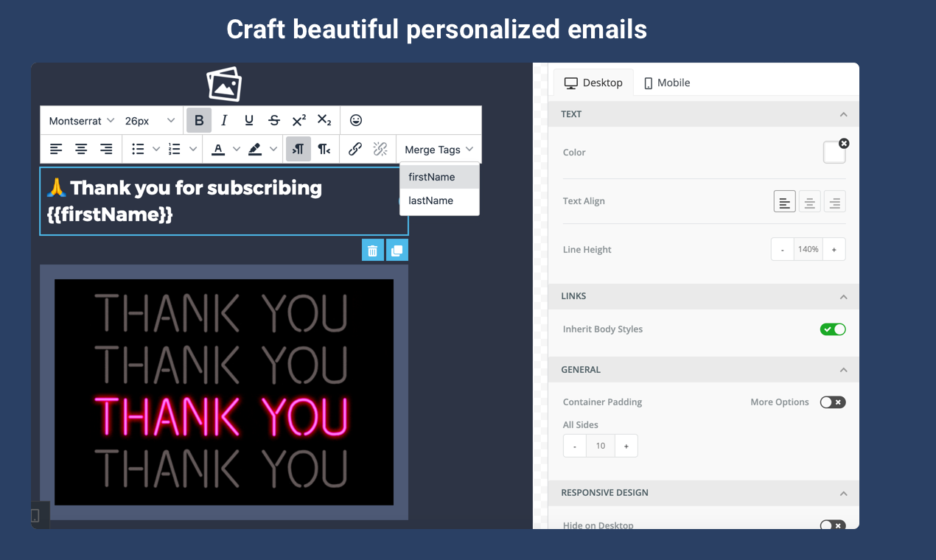The width and height of the screenshot is (936, 560).
Task: Open text color dropdown arrow
Action: pos(237,149)
